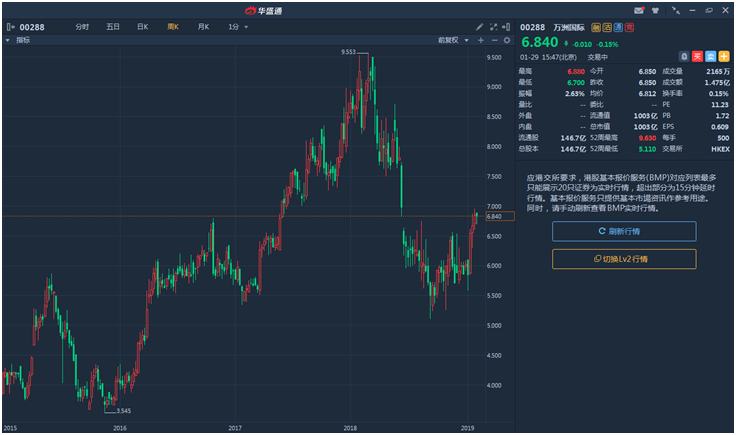This screenshot has width=736, height=435.
Task: Click the 交易所 value HKEX
Action: pos(721,149)
